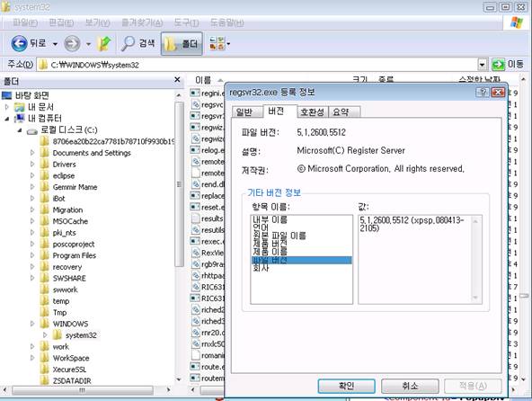Select the rexec file icon in list
Viewport: 532px width, 401px height.
[195, 241]
